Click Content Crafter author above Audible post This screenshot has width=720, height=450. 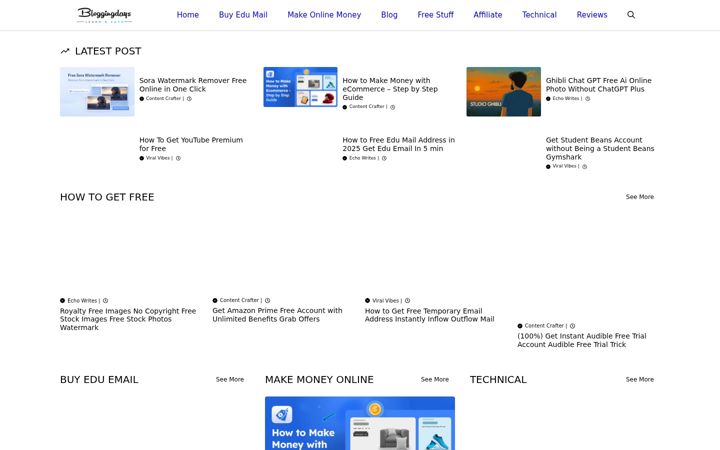(x=544, y=326)
